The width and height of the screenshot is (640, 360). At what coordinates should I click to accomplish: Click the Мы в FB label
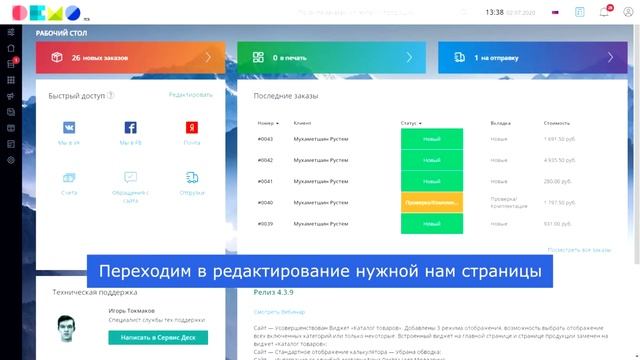[x=131, y=143]
